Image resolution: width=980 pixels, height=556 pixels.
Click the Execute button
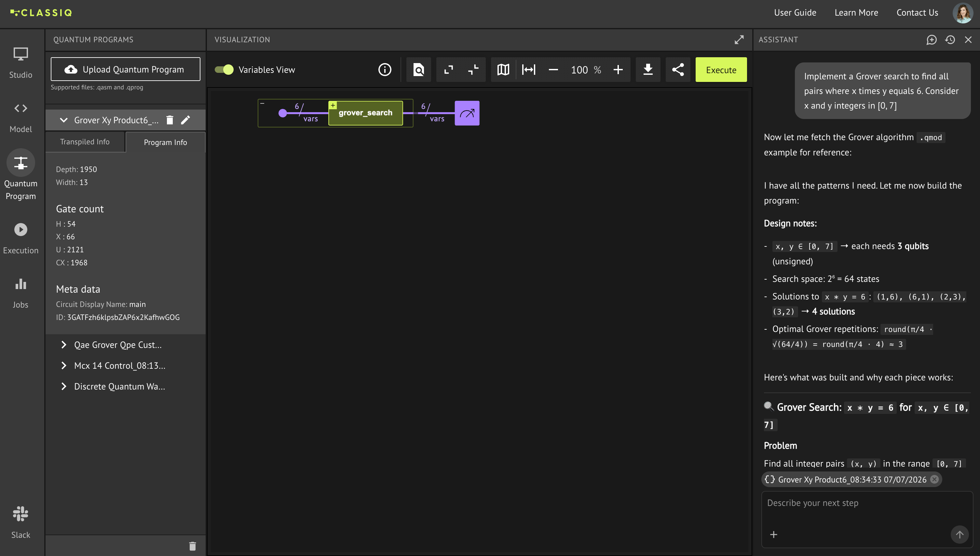(721, 70)
